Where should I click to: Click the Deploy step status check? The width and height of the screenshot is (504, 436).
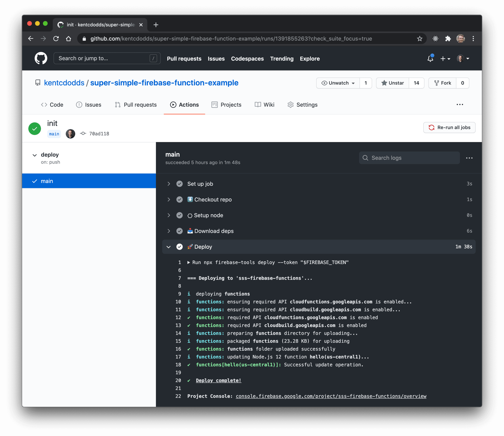(179, 247)
